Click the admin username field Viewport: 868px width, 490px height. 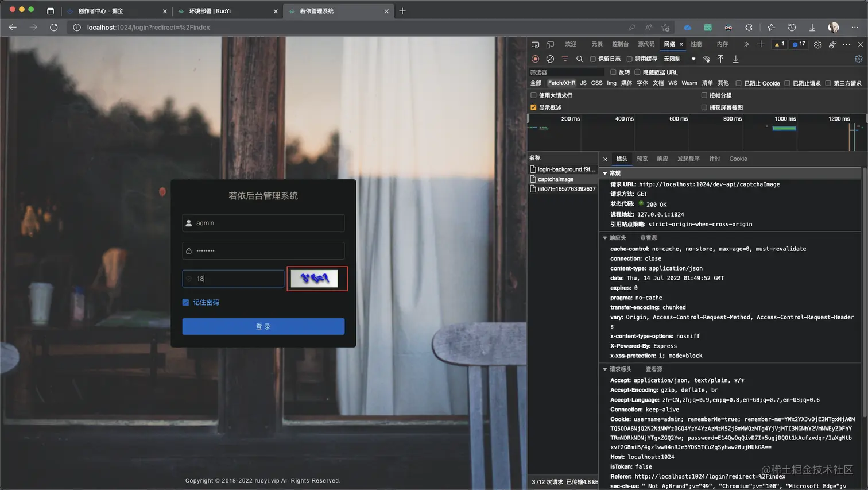(263, 223)
